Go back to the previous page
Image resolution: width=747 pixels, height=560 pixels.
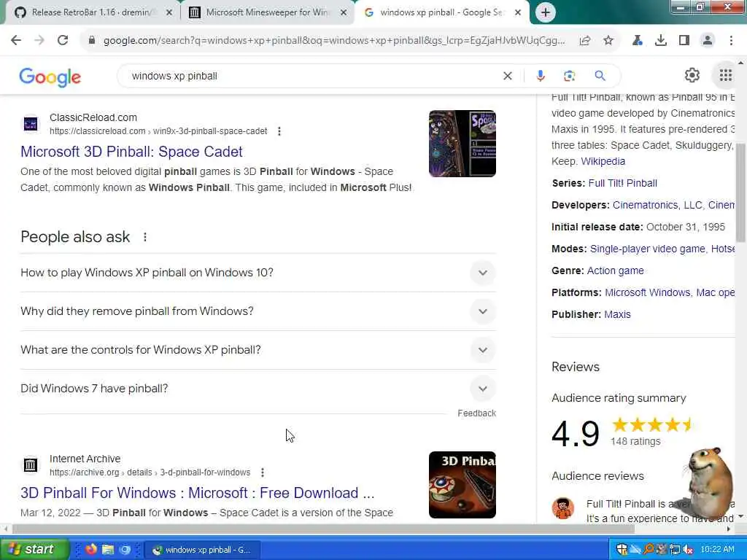point(16,41)
